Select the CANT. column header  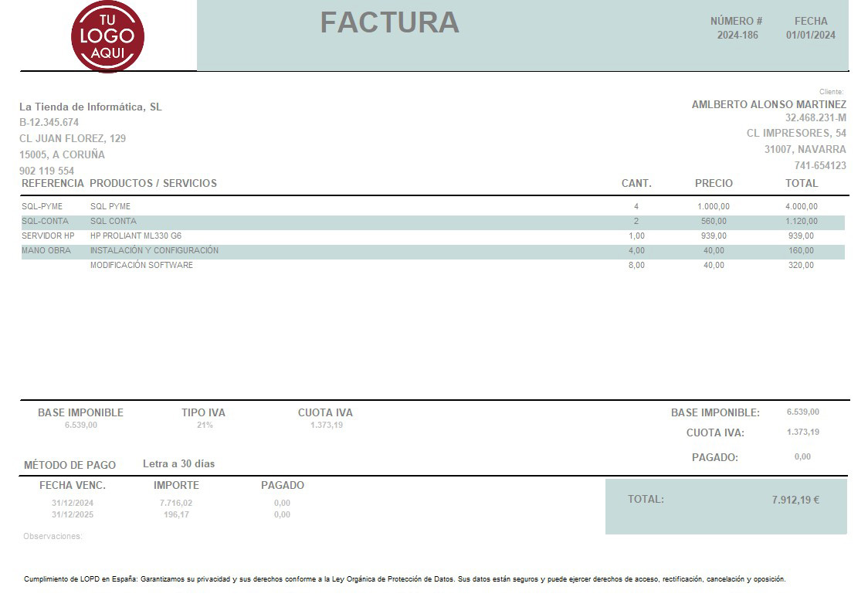pyautogui.click(x=636, y=182)
